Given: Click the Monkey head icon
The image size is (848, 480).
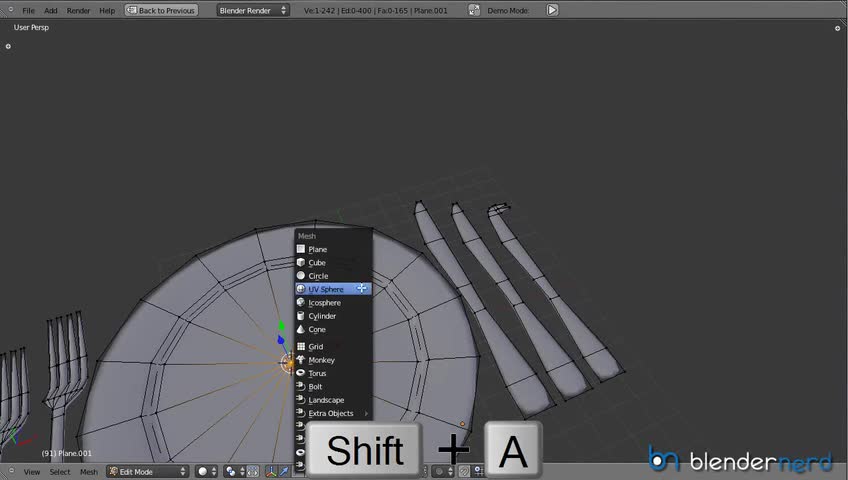Looking at the screenshot, I should (301, 359).
